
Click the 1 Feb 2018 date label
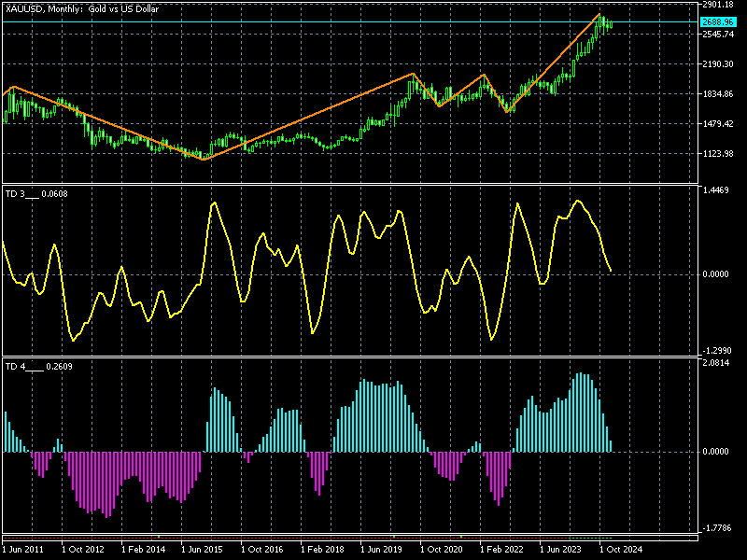click(322, 549)
